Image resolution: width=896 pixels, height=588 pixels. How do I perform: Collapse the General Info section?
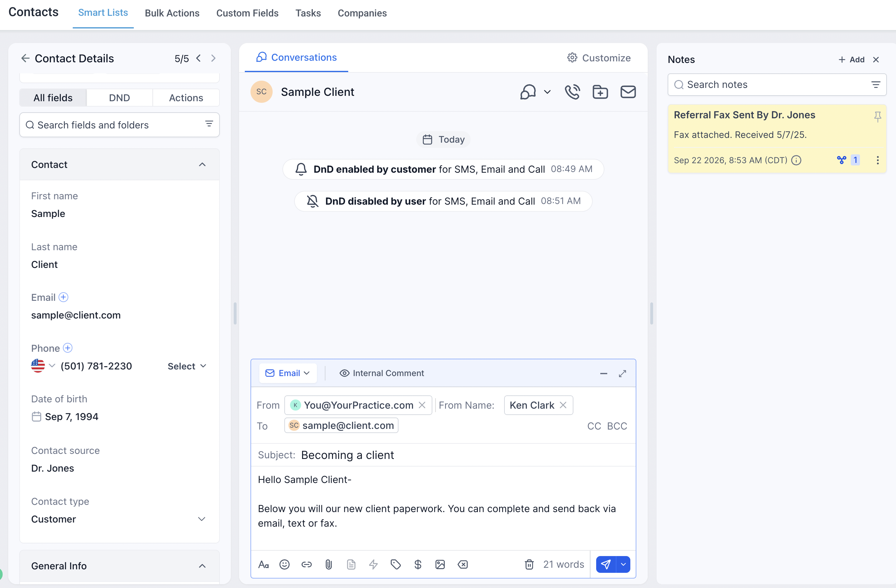pyautogui.click(x=202, y=566)
